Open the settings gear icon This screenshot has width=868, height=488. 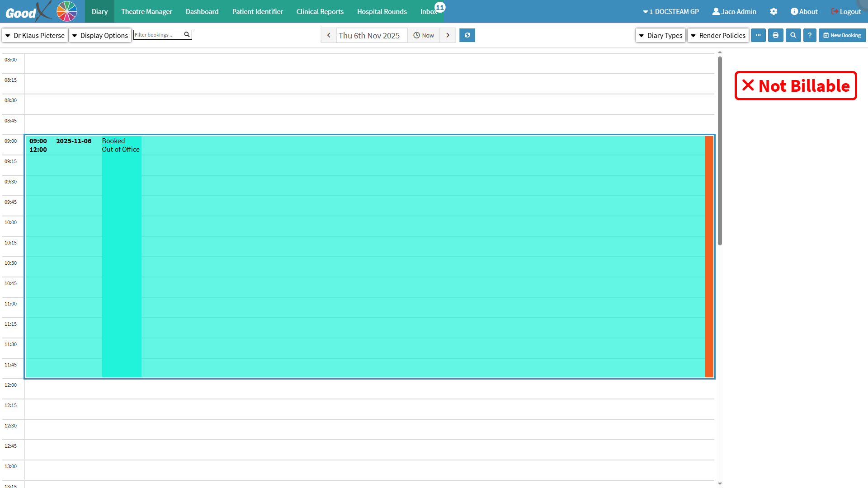(x=774, y=11)
